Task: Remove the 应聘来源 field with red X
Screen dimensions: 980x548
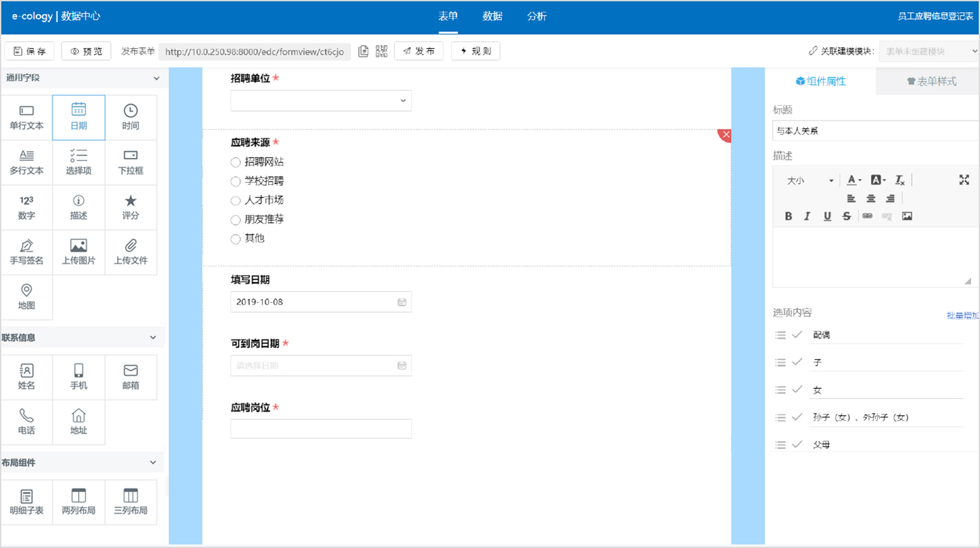Action: [726, 134]
